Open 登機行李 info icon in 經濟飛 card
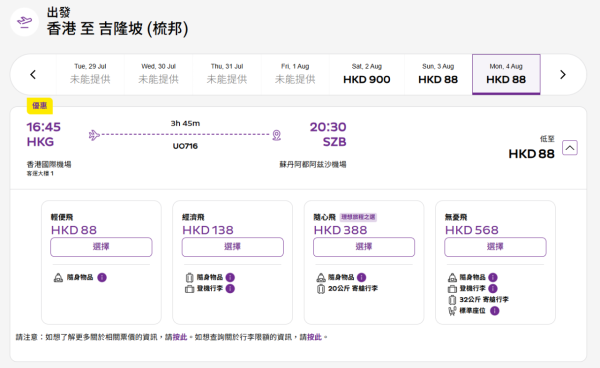The width and height of the screenshot is (600, 368). (230, 288)
